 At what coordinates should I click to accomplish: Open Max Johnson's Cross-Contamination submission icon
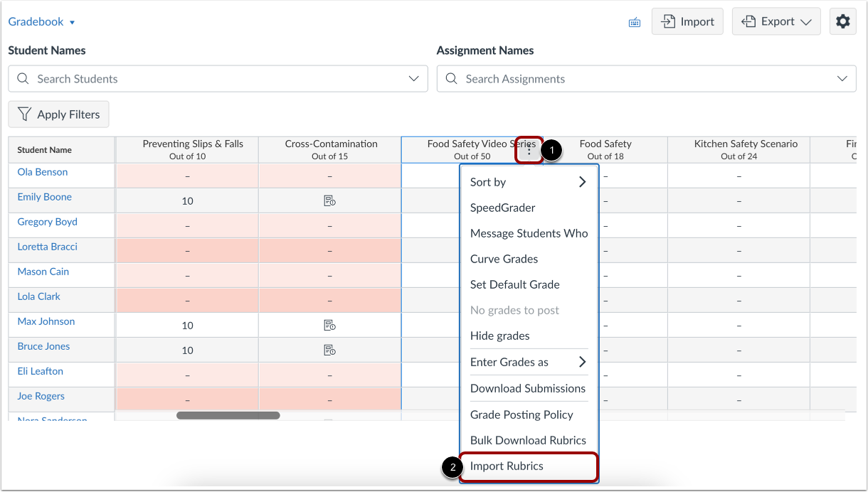click(329, 326)
